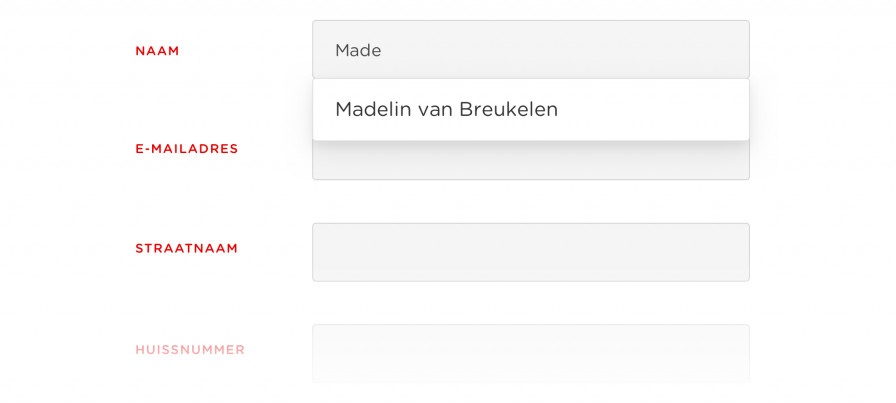Click the STRAATNAAM field label
This screenshot has width=896, height=403.
(187, 249)
